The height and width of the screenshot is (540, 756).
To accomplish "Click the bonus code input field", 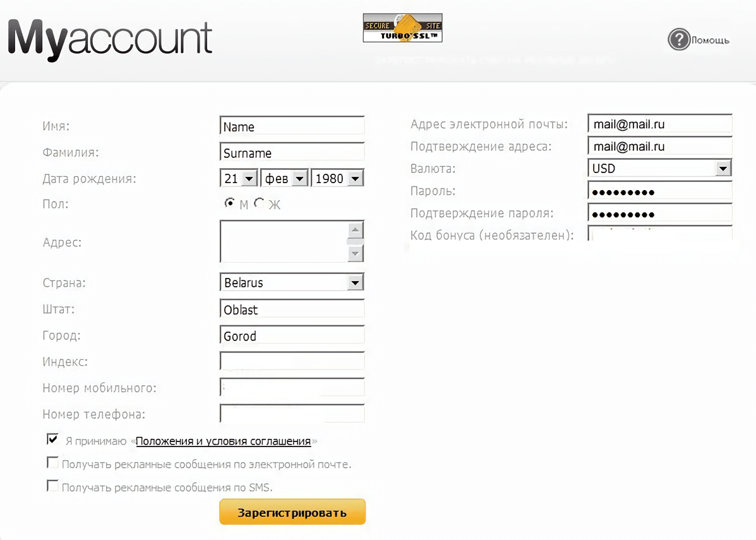I will (x=659, y=234).
